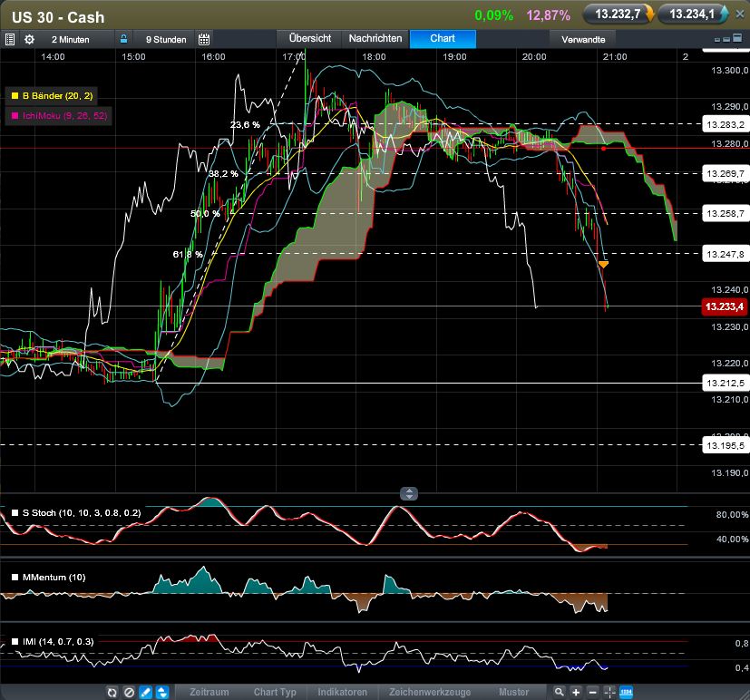Click the Verwandte button

coord(583,39)
